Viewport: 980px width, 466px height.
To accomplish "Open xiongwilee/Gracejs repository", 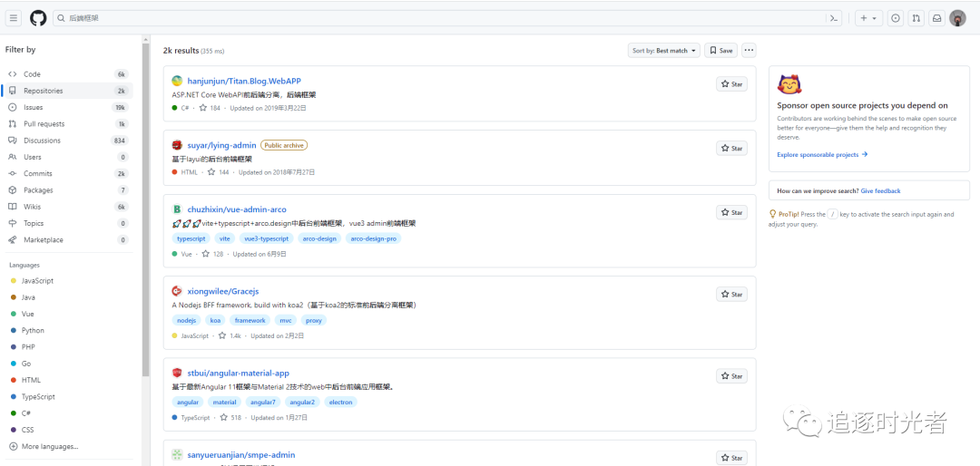I will [x=223, y=291].
